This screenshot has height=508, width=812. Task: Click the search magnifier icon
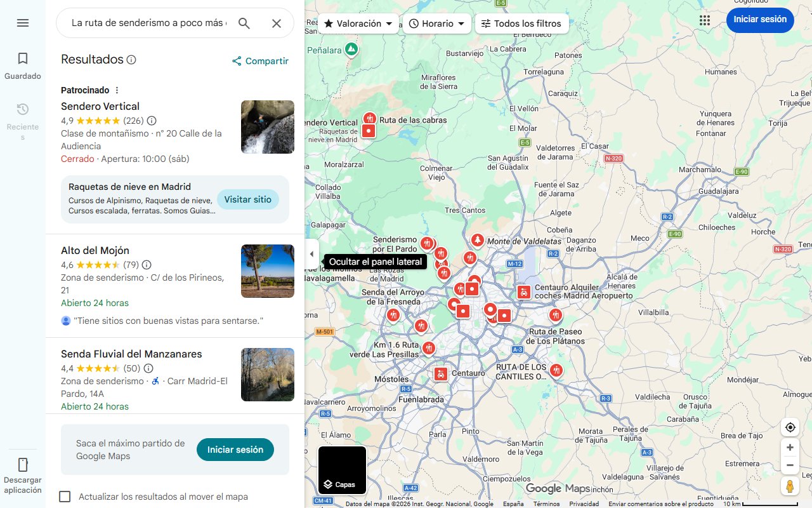(x=244, y=23)
